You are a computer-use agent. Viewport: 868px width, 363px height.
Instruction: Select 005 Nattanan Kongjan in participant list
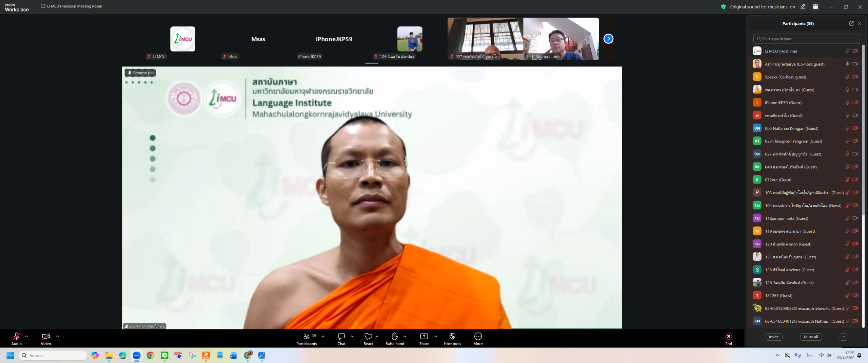[791, 128]
